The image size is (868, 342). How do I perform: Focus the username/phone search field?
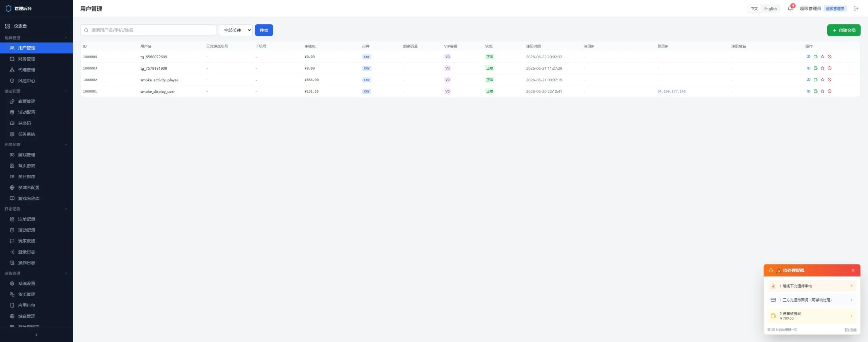tap(148, 30)
